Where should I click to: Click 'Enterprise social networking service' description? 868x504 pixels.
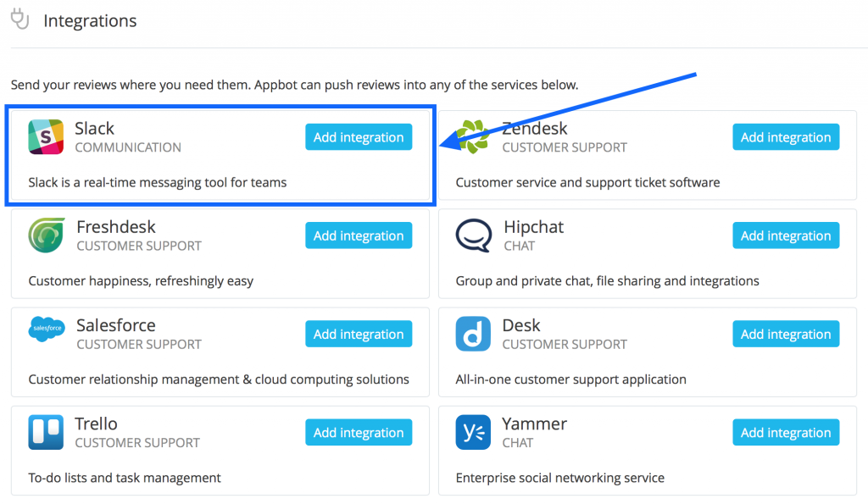559,478
